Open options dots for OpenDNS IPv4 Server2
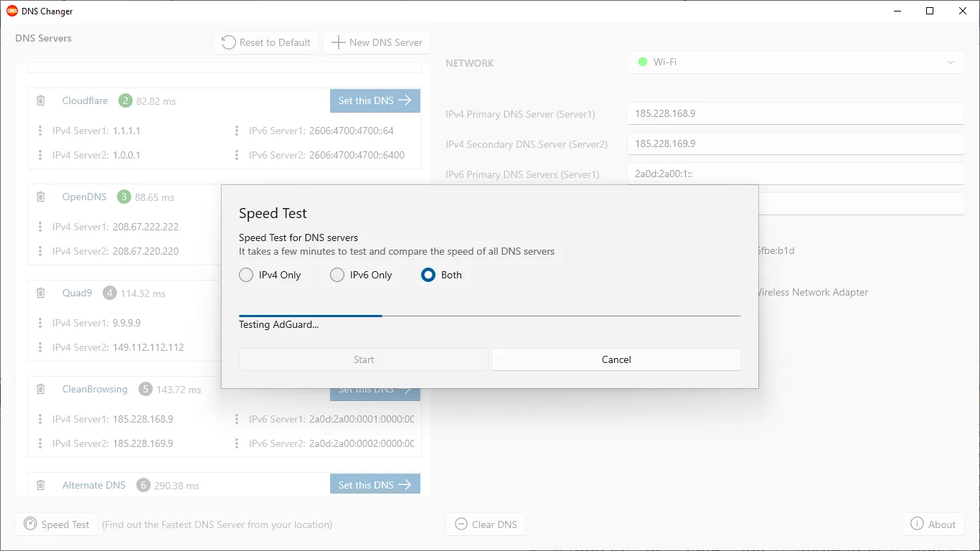980x551 pixels. 40,251
